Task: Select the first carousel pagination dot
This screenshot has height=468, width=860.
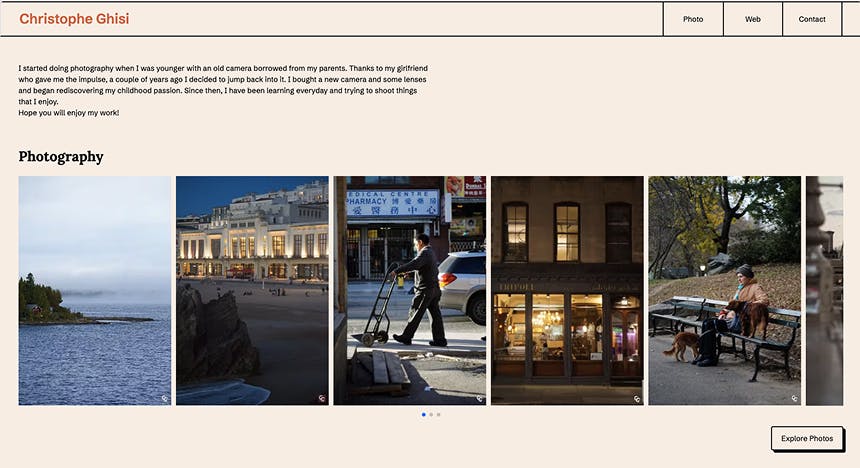Action: [424, 414]
